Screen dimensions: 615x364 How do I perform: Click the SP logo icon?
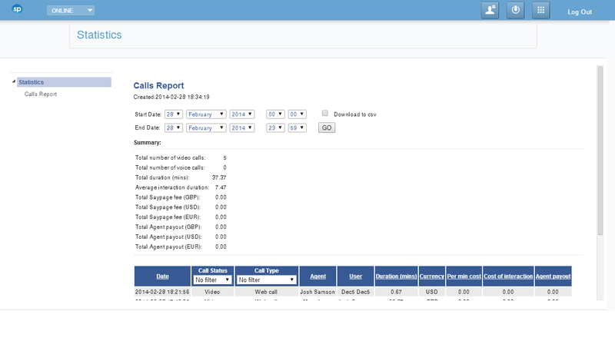(17, 11)
